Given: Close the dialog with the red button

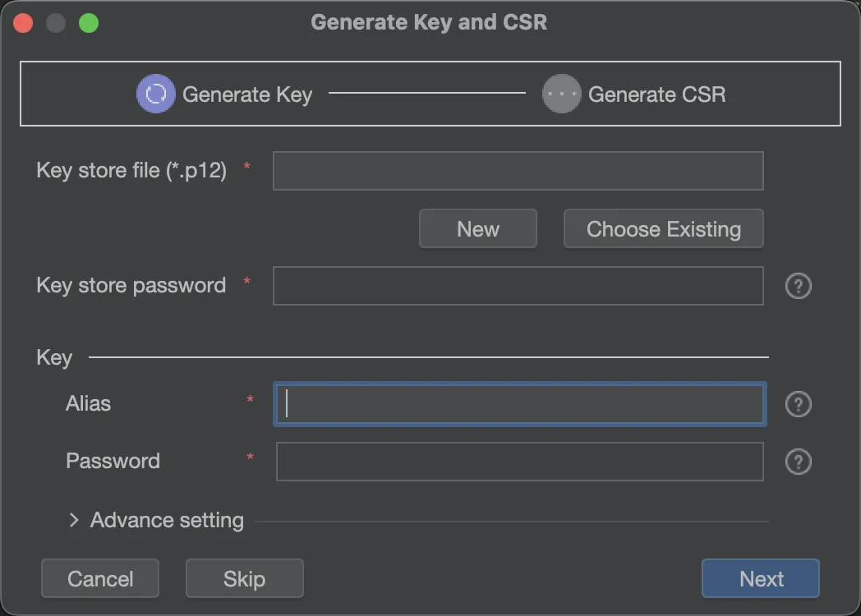Looking at the screenshot, I should [23, 22].
